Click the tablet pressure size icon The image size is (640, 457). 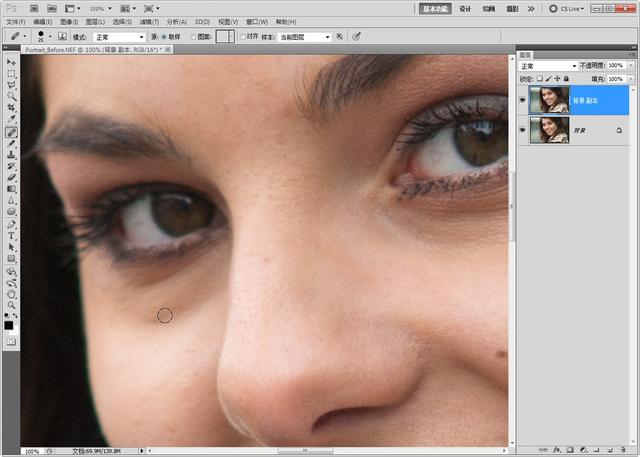[356, 37]
